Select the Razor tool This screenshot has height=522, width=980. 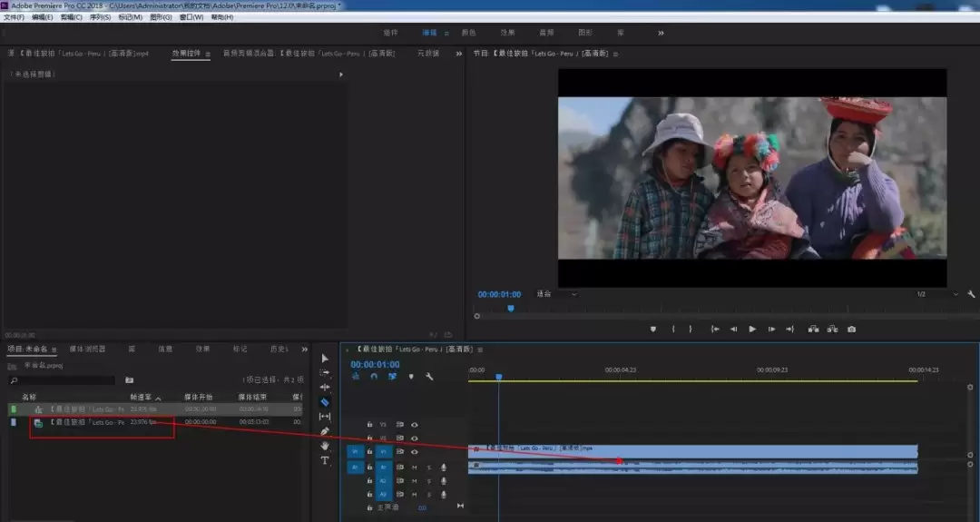click(x=324, y=402)
